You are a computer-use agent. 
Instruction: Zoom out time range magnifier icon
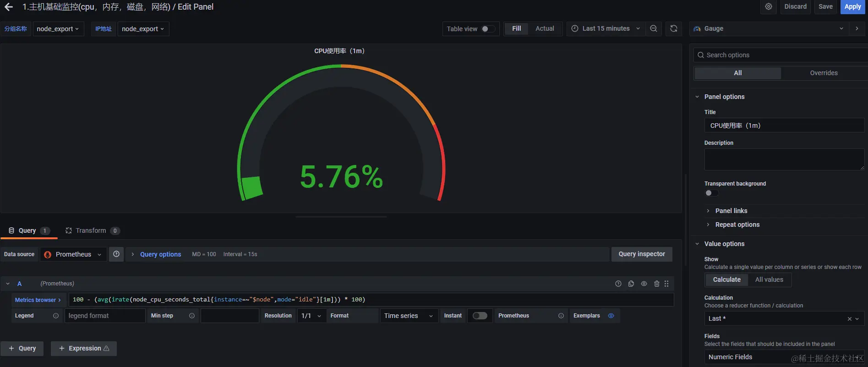tap(654, 28)
